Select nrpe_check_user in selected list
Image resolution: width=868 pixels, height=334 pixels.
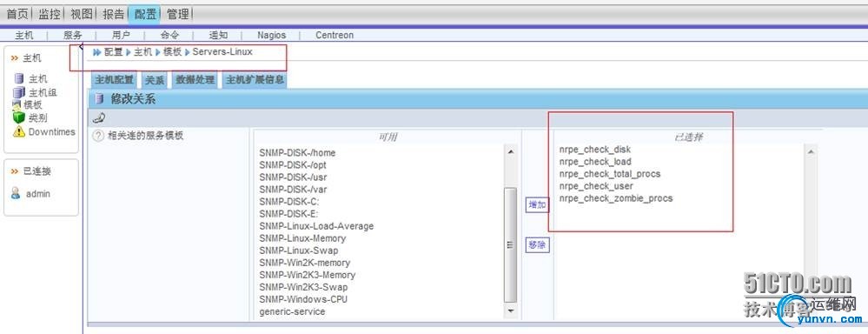(x=596, y=186)
